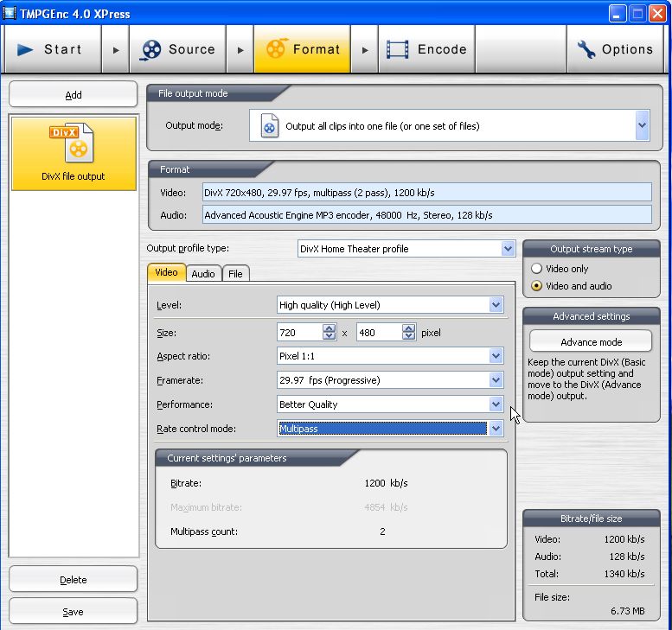Select the Format stage button

pyautogui.click(x=302, y=49)
